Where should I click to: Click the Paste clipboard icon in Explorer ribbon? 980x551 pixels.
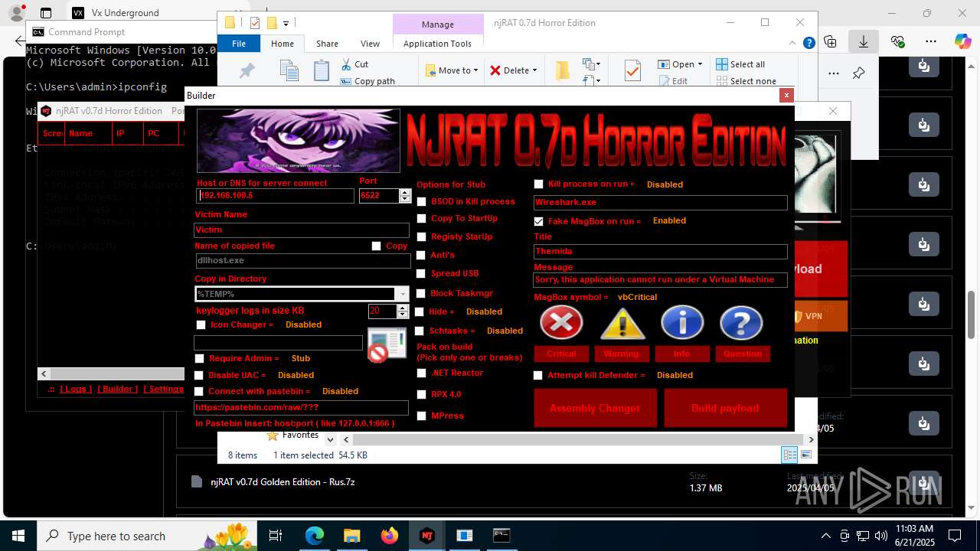tap(322, 71)
